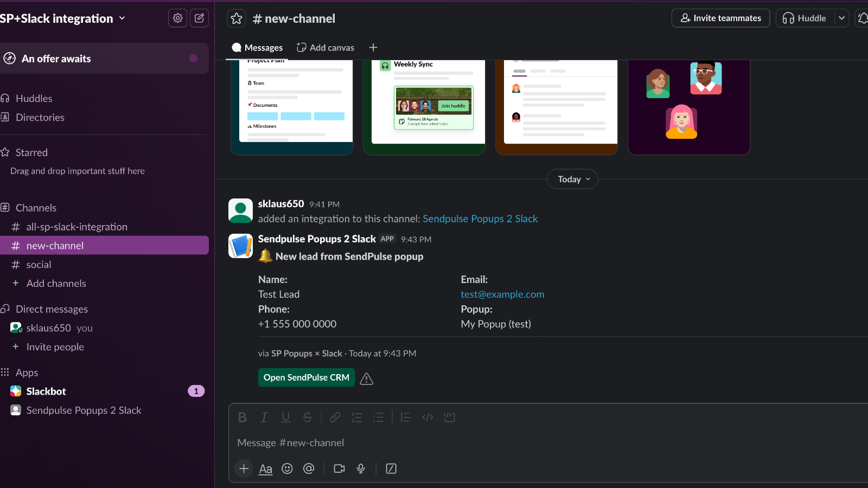Click Invite teammates button
The height and width of the screenshot is (488, 868).
[720, 18]
